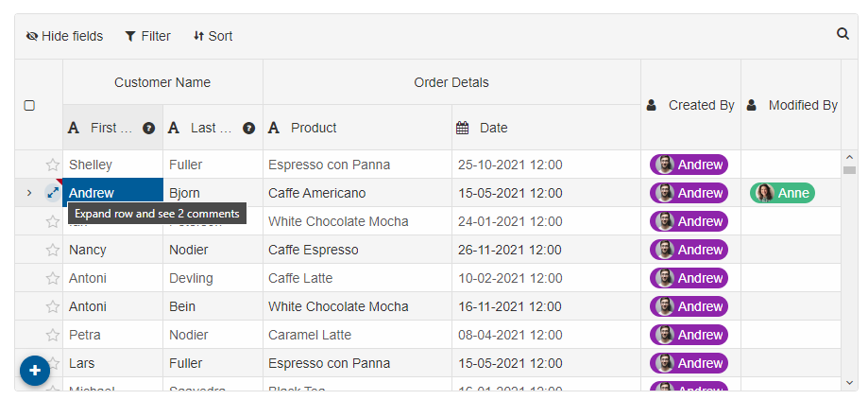The height and width of the screenshot is (417, 868).
Task: Click Anne avatar chip in Modified By
Action: tap(782, 193)
